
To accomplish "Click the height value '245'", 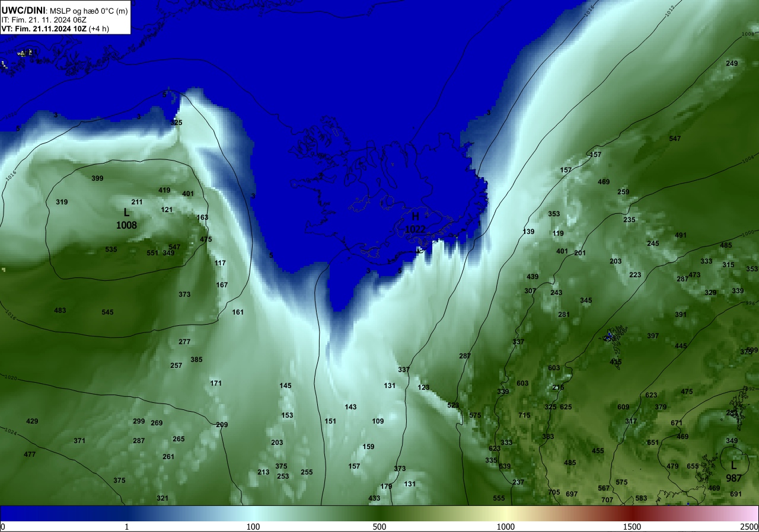I will pyautogui.click(x=653, y=243).
